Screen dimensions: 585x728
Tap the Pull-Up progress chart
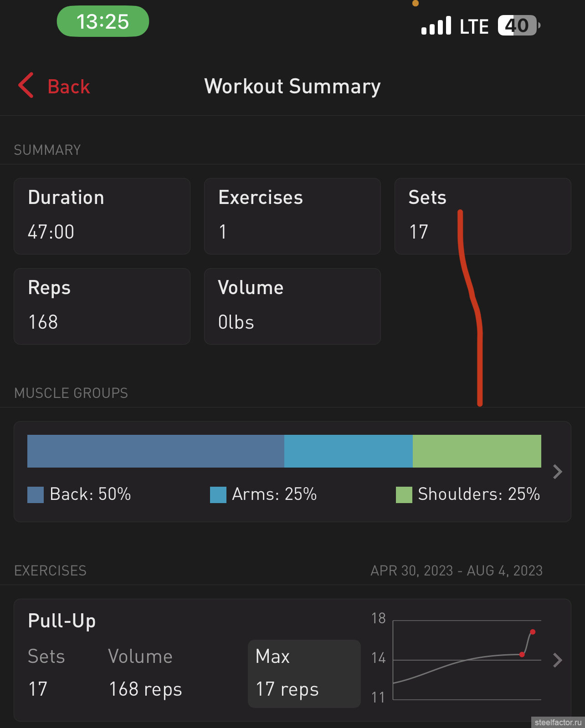coord(467,659)
